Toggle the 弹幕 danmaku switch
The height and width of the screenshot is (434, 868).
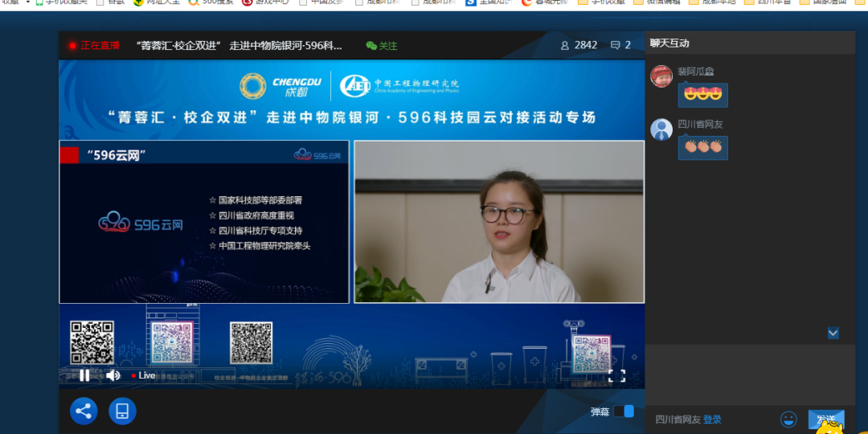click(x=624, y=411)
